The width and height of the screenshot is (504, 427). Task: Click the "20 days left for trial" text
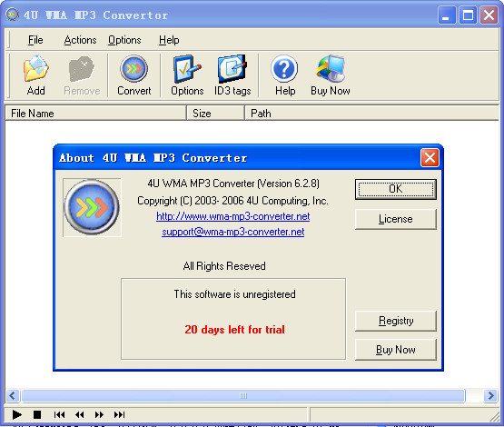[x=234, y=330]
